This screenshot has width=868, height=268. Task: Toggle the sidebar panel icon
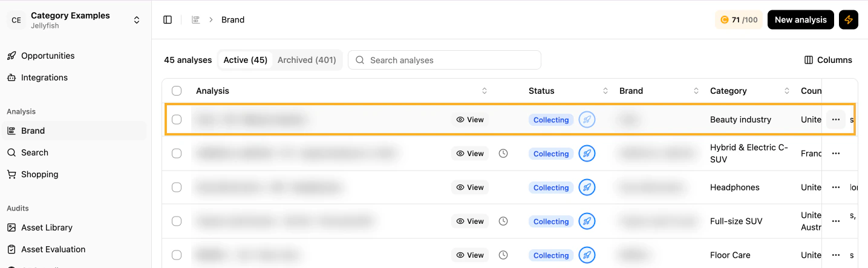(x=168, y=20)
